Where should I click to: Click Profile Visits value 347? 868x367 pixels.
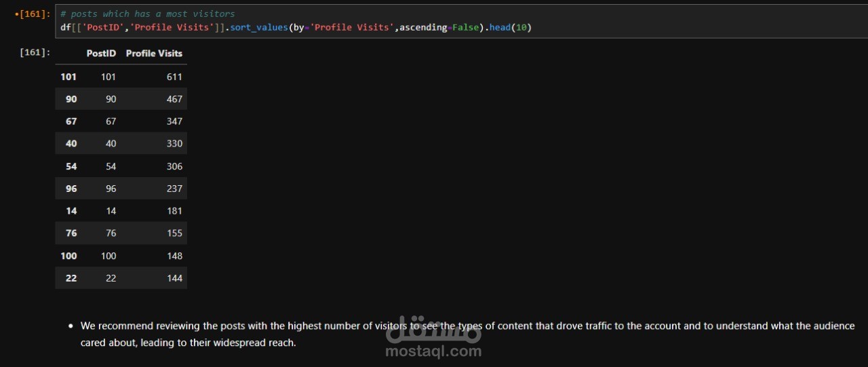click(x=174, y=121)
